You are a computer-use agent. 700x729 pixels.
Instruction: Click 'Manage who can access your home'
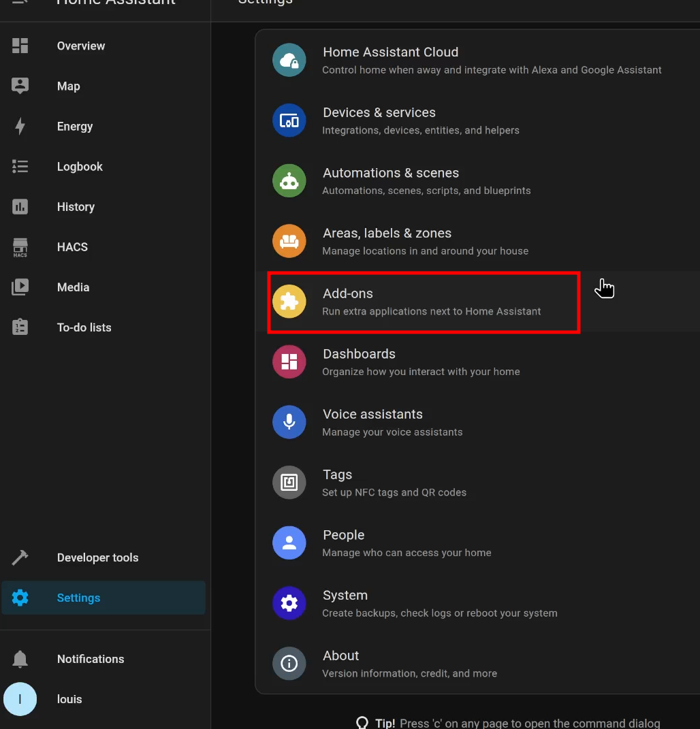(x=407, y=553)
